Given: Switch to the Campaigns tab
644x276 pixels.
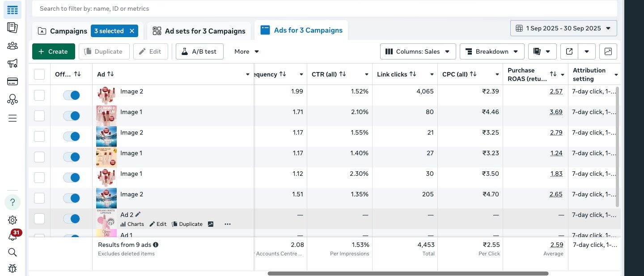Looking at the screenshot, I should [x=67, y=31].
